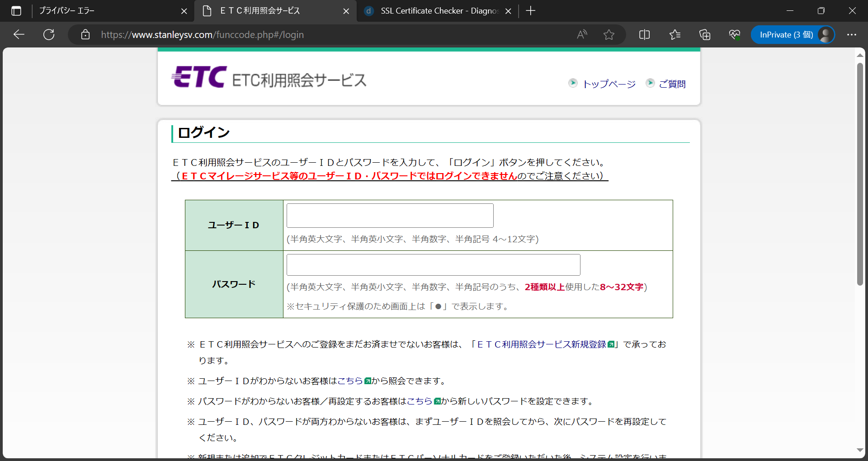
Task: Click the address bar URL
Action: coord(203,35)
